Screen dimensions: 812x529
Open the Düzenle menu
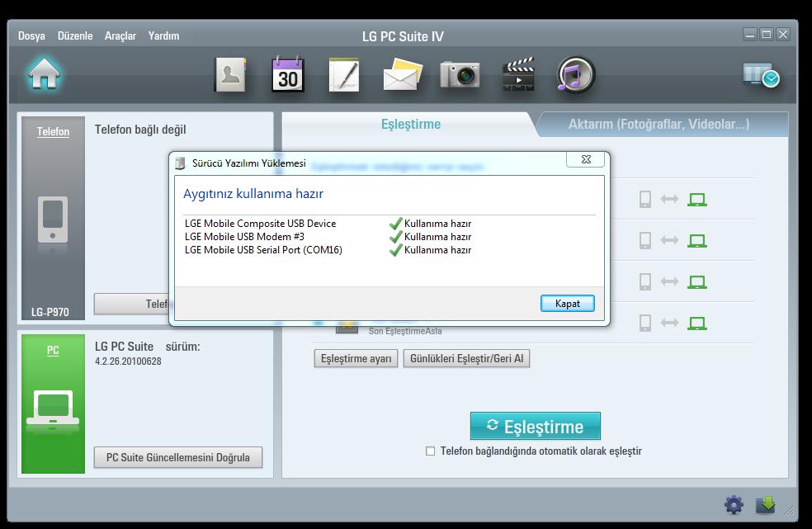pyautogui.click(x=75, y=35)
